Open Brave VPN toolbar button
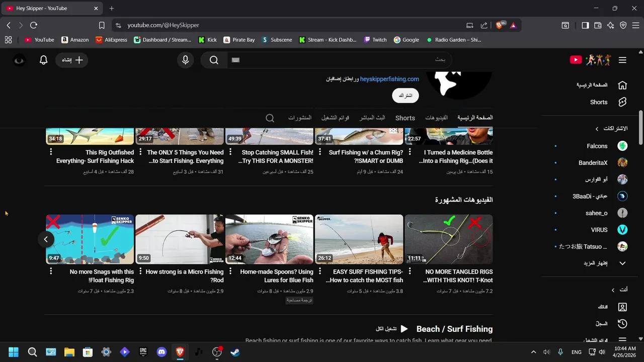644x362 pixels. coord(623,25)
